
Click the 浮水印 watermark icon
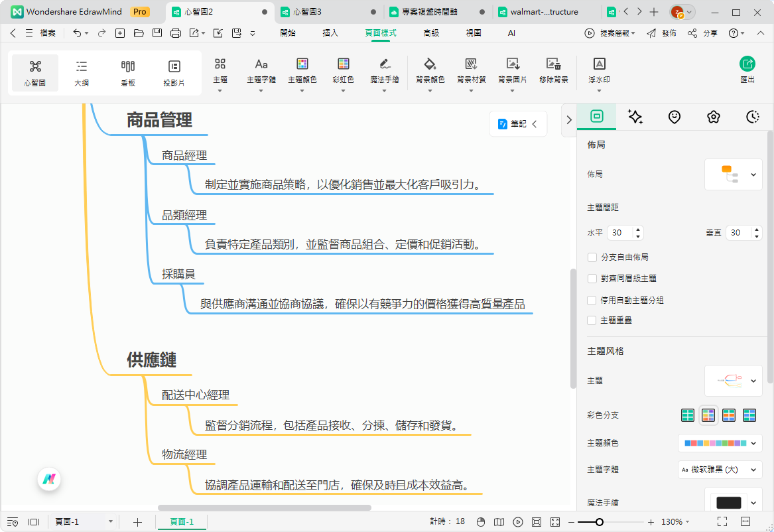[599, 70]
